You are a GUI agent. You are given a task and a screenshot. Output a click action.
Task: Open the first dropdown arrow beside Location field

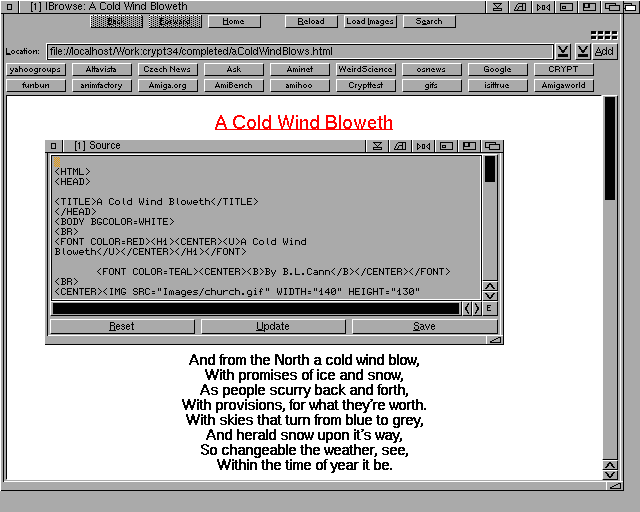(x=563, y=51)
